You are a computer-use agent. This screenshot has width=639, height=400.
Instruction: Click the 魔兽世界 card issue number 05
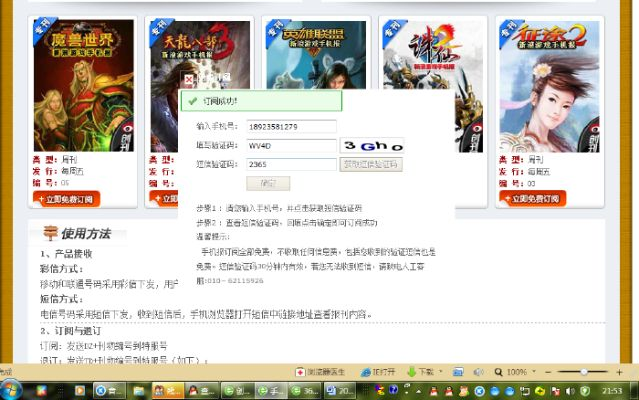pyautogui.click(x=65, y=183)
